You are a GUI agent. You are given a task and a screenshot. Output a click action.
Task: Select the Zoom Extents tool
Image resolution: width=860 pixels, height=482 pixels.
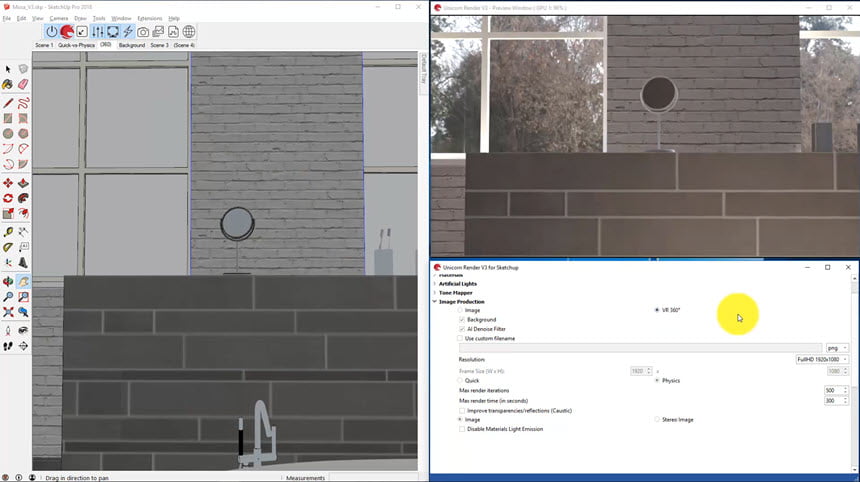8,312
